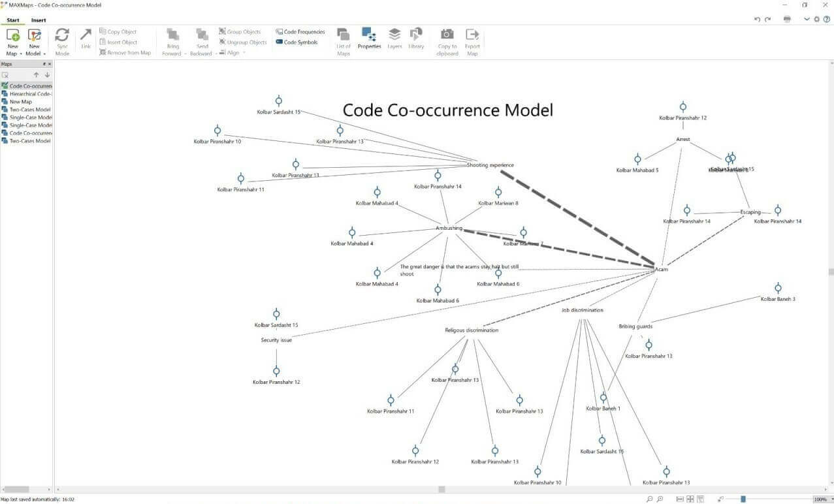Expand the New Map dropdown arrow
834x504 pixels.
(21, 54)
